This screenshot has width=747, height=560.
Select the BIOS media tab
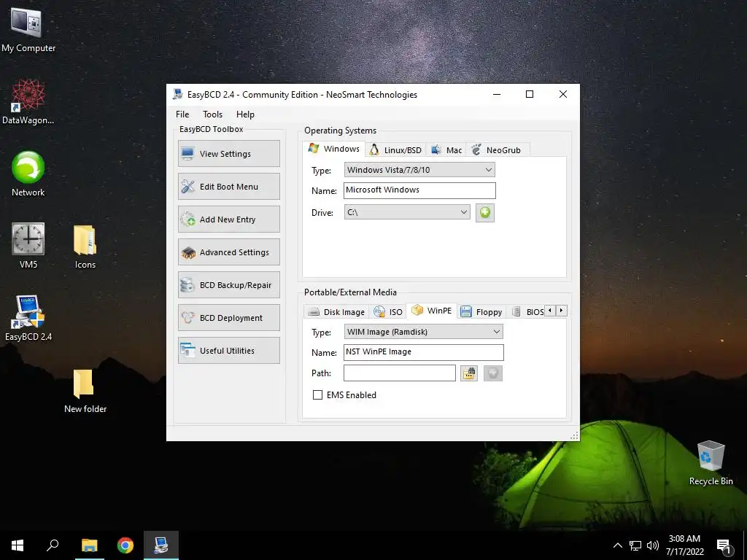[x=527, y=312]
